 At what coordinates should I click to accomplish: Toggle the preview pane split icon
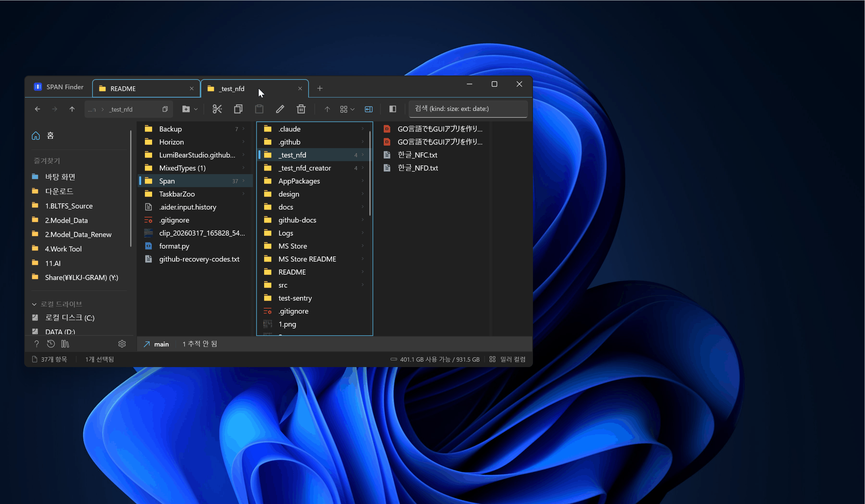pyautogui.click(x=393, y=109)
